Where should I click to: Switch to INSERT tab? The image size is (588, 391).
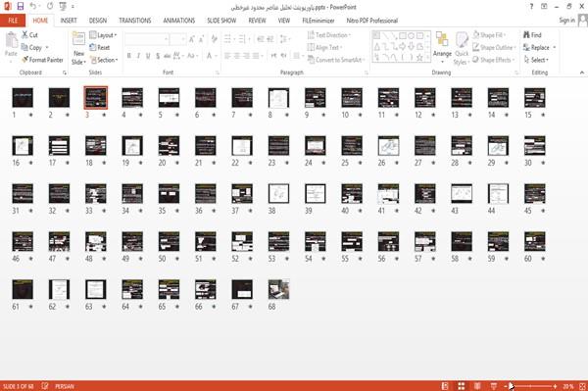pyautogui.click(x=69, y=21)
